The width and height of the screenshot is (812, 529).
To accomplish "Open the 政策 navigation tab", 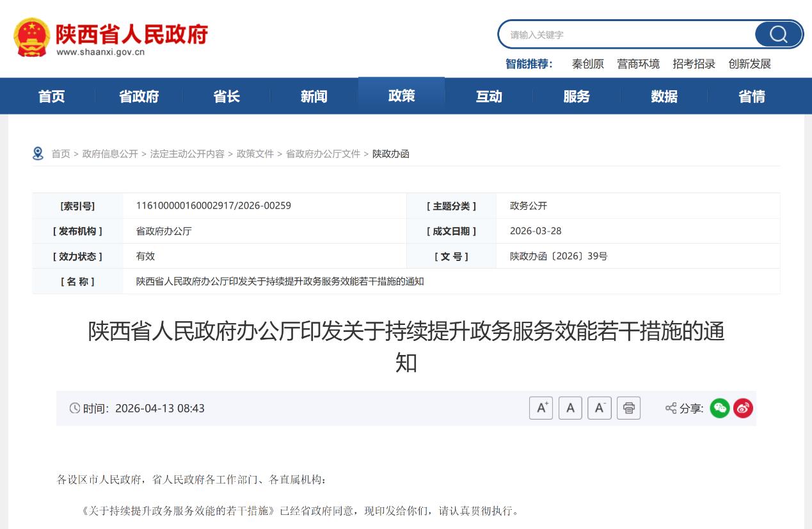I will pos(402,95).
